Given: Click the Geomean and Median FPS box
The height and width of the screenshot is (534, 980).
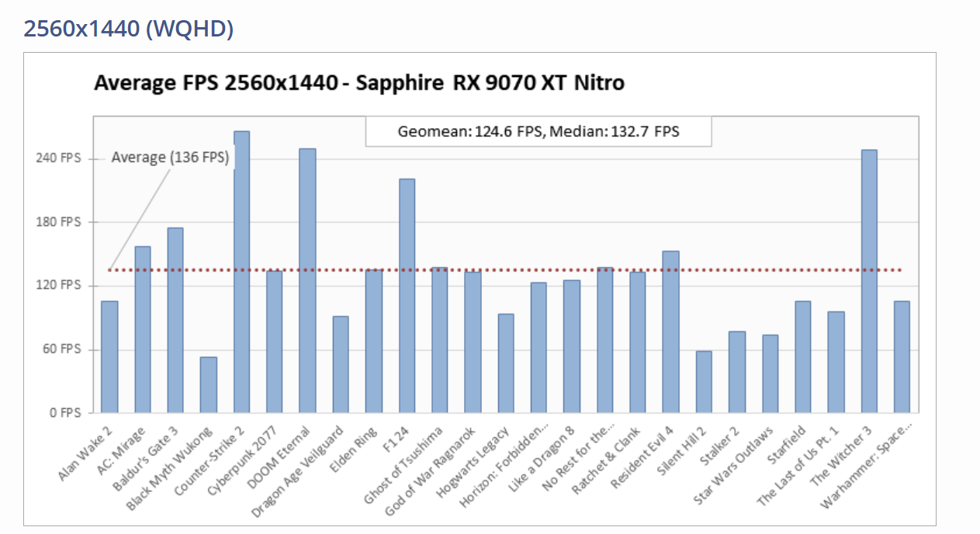Looking at the screenshot, I should click(x=538, y=131).
